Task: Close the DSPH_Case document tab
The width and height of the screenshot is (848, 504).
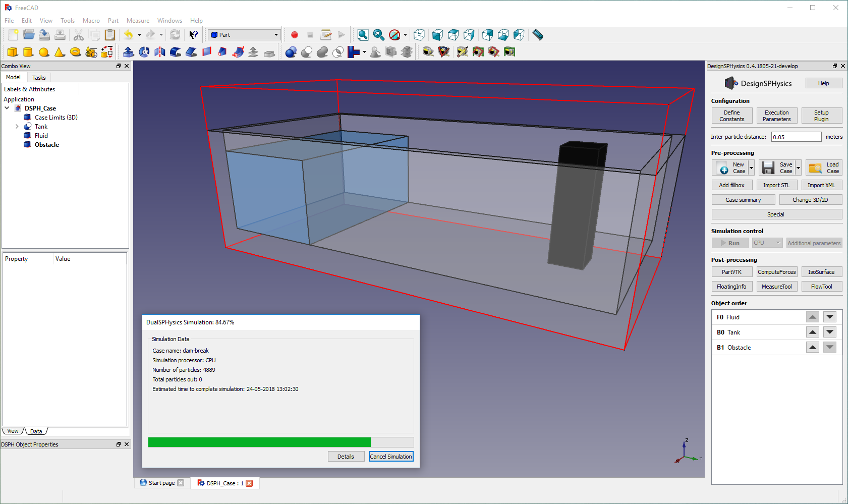Action: tap(249, 483)
